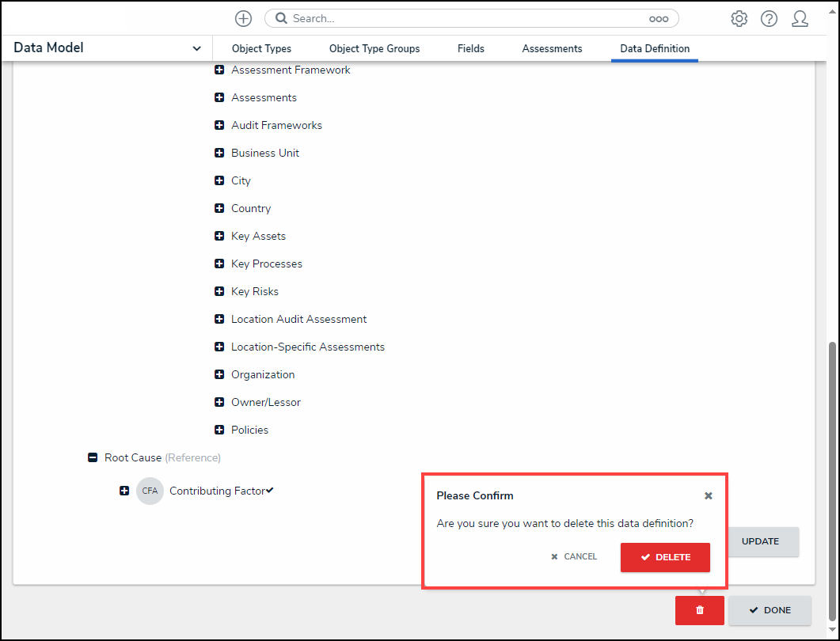Close the Please Confirm popup
The height and width of the screenshot is (641, 840).
tap(709, 495)
